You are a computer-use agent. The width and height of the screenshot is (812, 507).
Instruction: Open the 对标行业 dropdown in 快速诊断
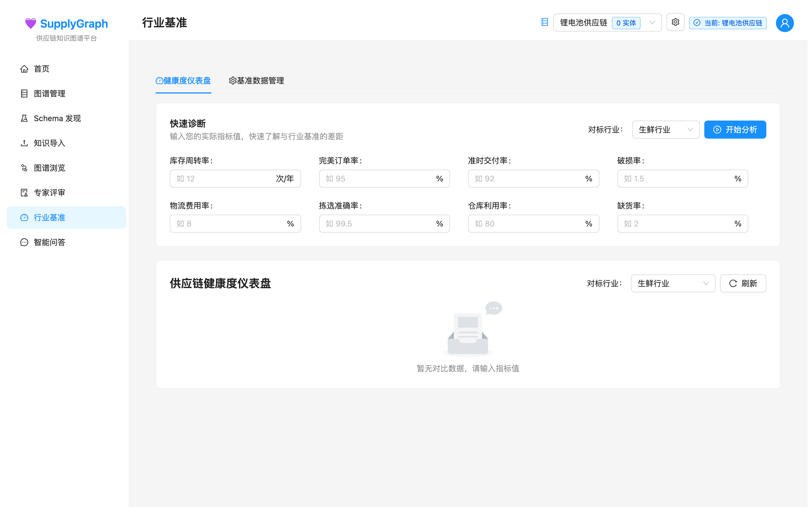[665, 130]
